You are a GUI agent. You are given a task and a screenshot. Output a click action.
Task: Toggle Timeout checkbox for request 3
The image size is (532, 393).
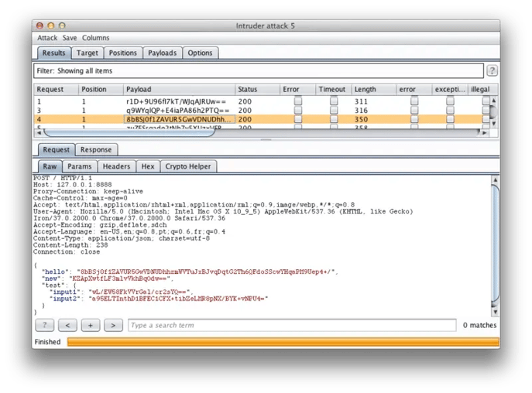click(x=335, y=111)
